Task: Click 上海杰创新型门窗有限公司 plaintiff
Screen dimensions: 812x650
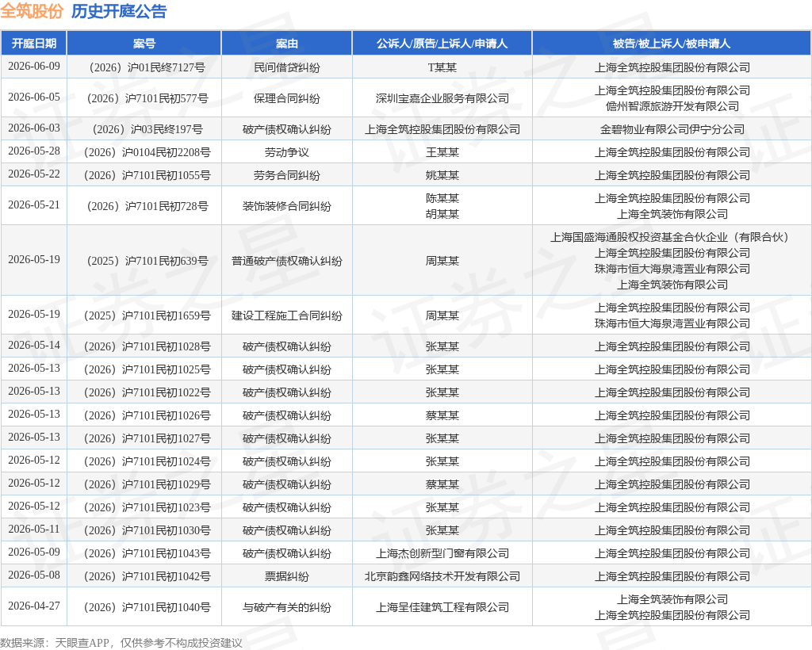Action: (442, 553)
